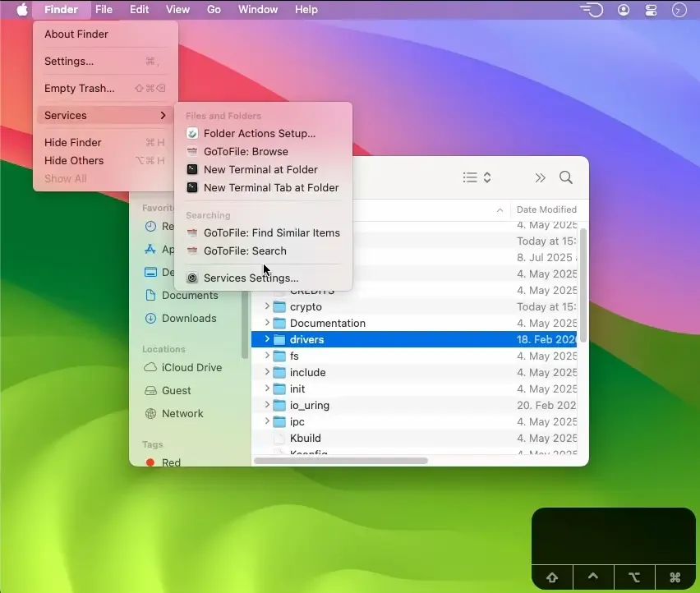
Task: Select Hide Others
Action: click(105, 161)
